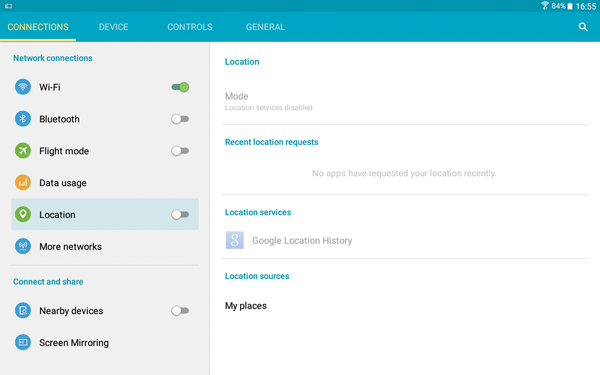Tap the 84% battery percentage
This screenshot has width=600, height=375.
tap(558, 6)
